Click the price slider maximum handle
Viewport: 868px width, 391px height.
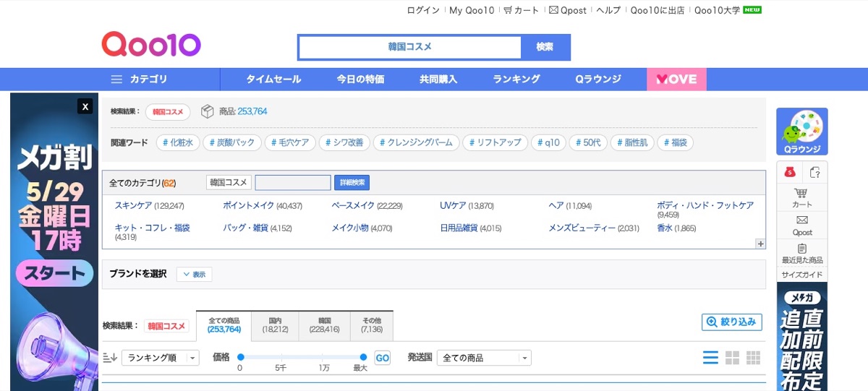363,357
